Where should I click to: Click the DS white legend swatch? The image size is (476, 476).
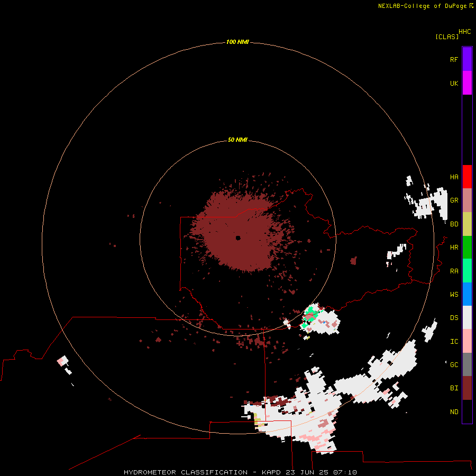tap(467, 317)
